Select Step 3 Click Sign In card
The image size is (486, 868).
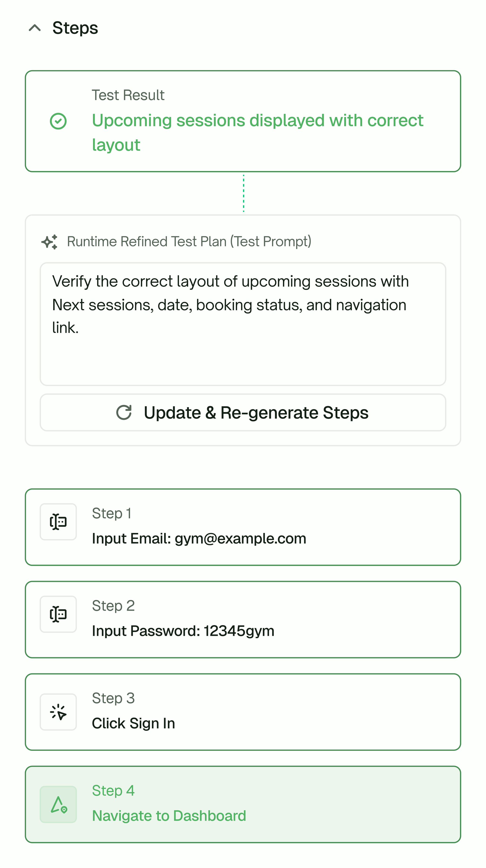[243, 712]
